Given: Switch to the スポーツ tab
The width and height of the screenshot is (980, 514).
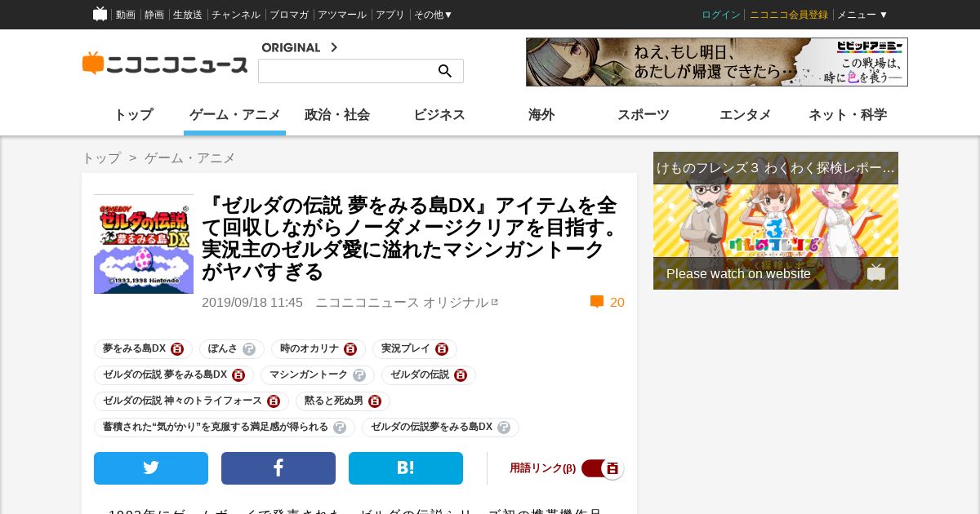Looking at the screenshot, I should [644, 115].
